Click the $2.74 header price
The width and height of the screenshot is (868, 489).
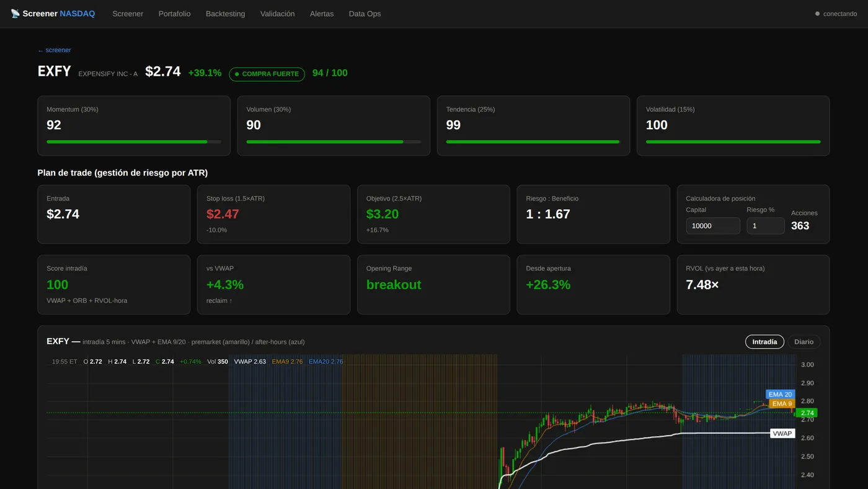coord(163,71)
